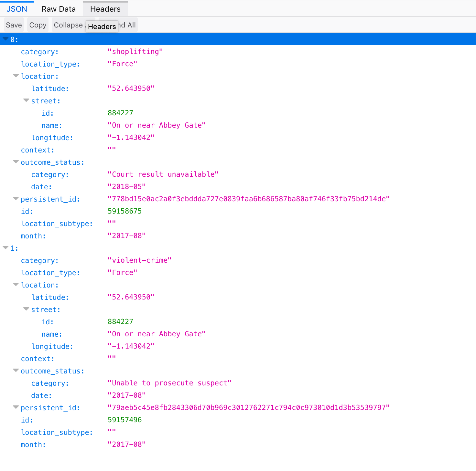Image resolution: width=476 pixels, height=471 pixels.
Task: Collapse array item 0 twisty arrow
Action: [x=5, y=39]
